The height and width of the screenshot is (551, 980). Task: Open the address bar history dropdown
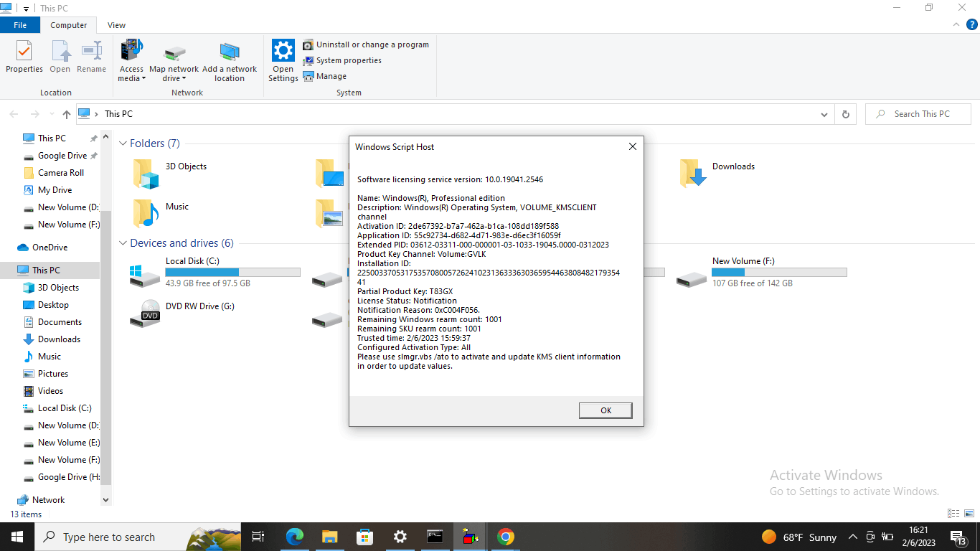824,114
